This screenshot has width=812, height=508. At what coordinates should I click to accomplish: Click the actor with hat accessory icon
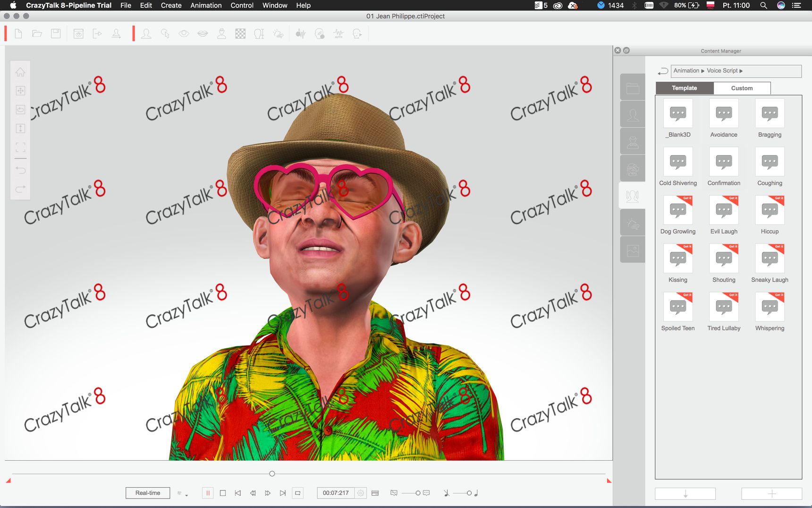(x=221, y=34)
